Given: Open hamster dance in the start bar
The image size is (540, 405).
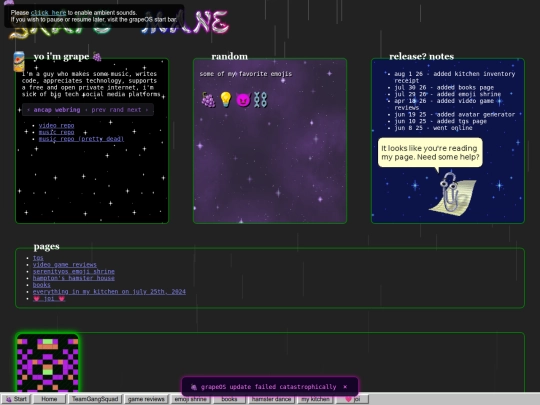Looking at the screenshot, I should point(271,399).
